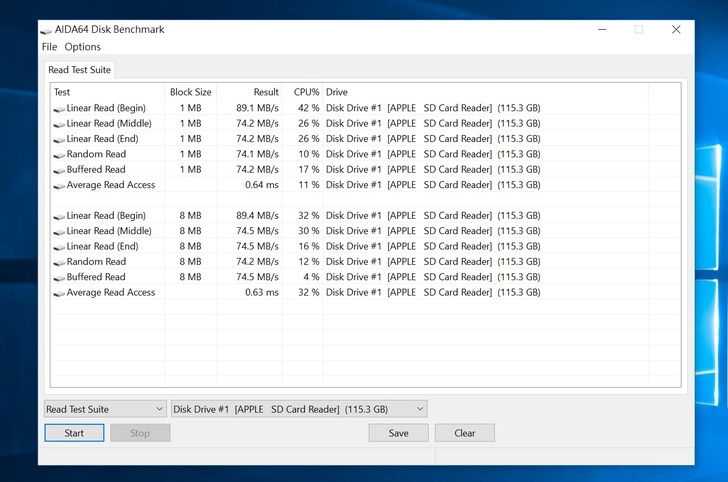Click disk icon of 1 MB Buffered Read row
Screen dimensions: 728x482
(59, 170)
